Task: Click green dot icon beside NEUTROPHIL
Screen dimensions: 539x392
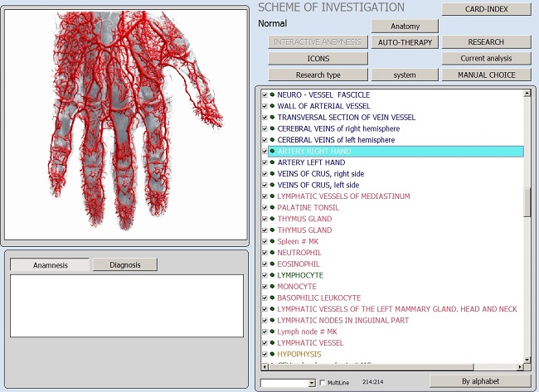Action: (x=272, y=253)
